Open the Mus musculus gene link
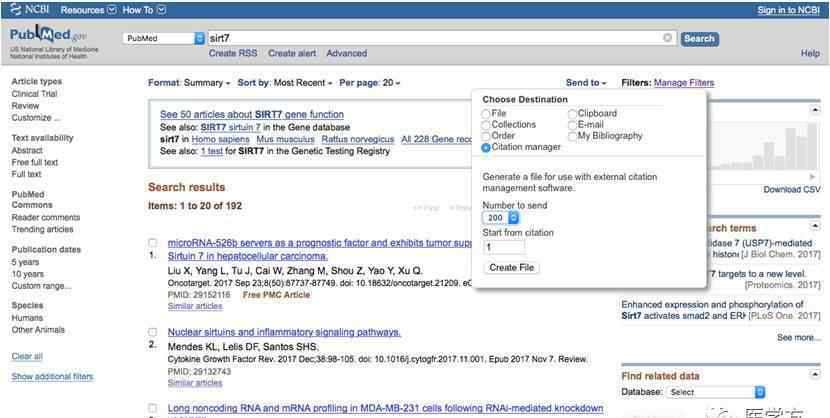The height and width of the screenshot is (418, 830). [x=285, y=140]
